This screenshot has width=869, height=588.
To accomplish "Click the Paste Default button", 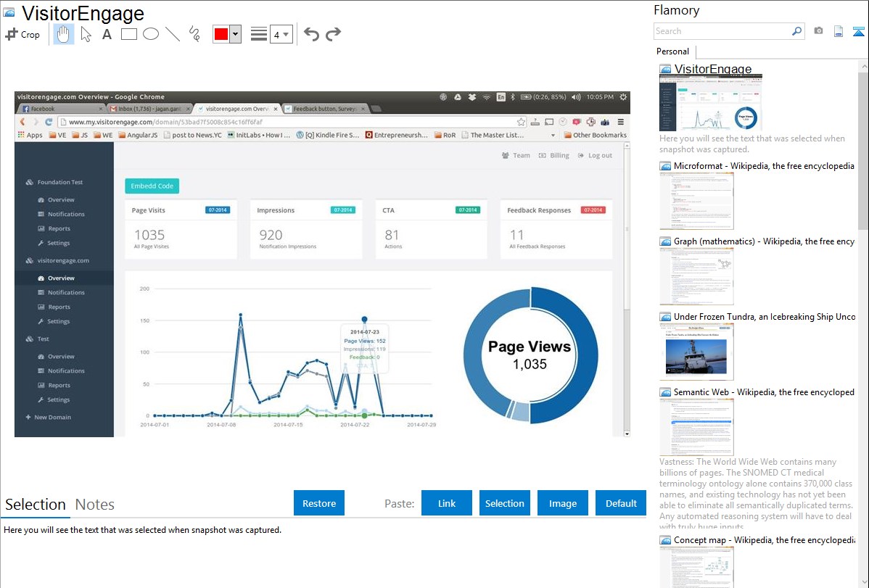I will click(x=621, y=503).
